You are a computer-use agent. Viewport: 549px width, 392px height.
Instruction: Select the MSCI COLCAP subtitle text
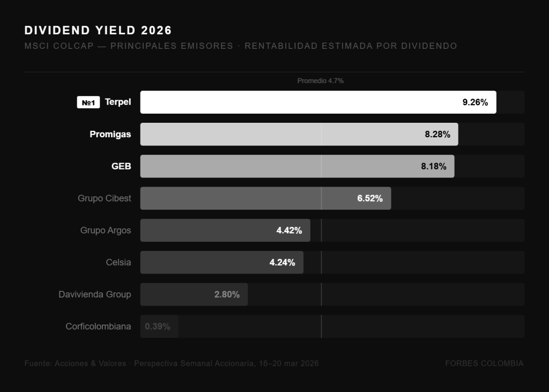241,46
